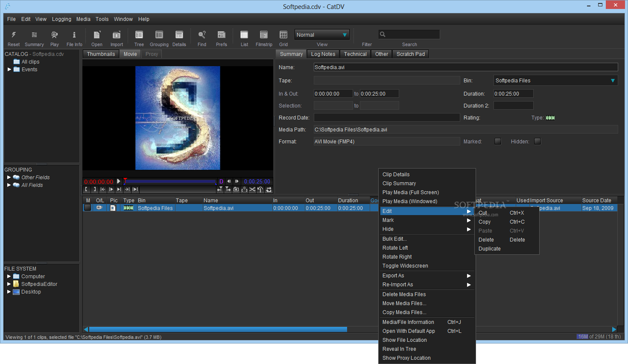
Task: Start movie playback with the play triangle
Action: point(119,181)
